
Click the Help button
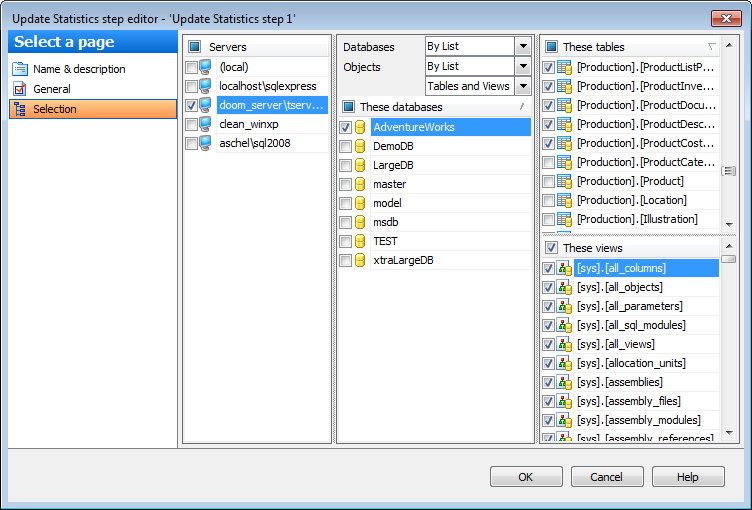click(688, 477)
